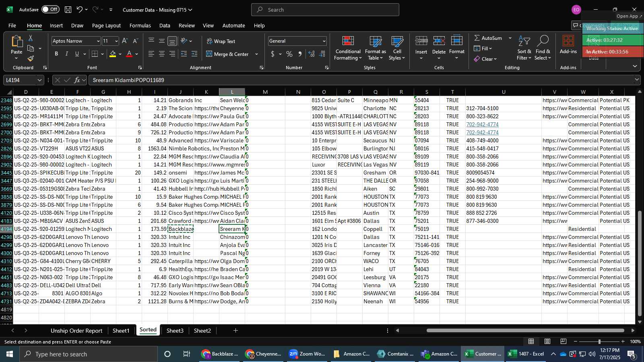Switch to the Insert ribbon tab

(x=56, y=25)
